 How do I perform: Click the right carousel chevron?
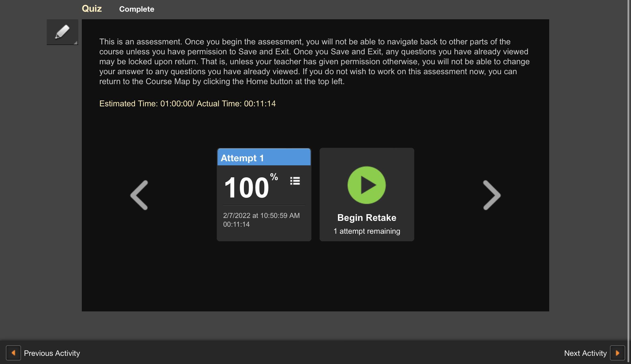tap(492, 195)
